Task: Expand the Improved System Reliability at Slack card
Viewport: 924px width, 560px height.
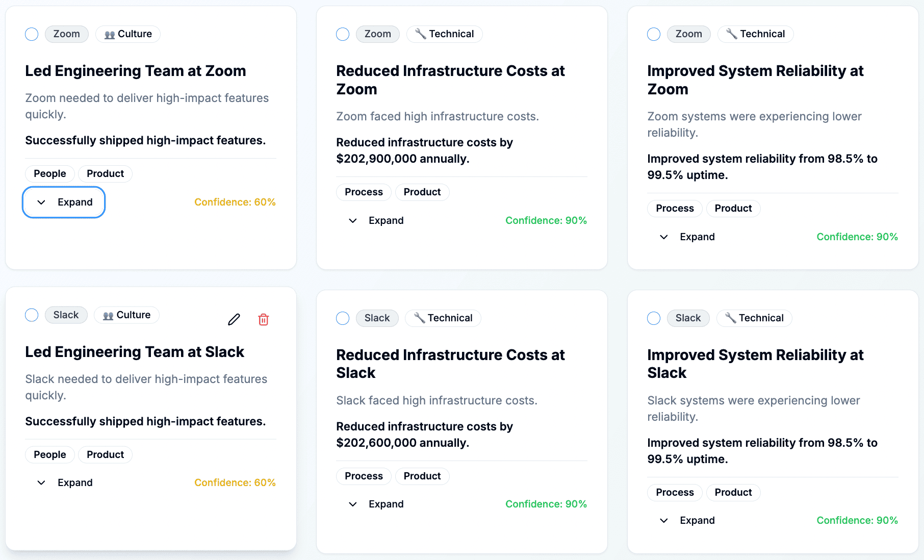Action: (686, 520)
